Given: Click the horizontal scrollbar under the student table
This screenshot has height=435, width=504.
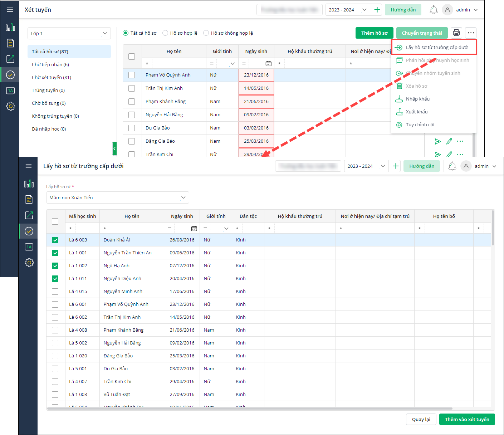Looking at the screenshot, I should click(x=250, y=408).
